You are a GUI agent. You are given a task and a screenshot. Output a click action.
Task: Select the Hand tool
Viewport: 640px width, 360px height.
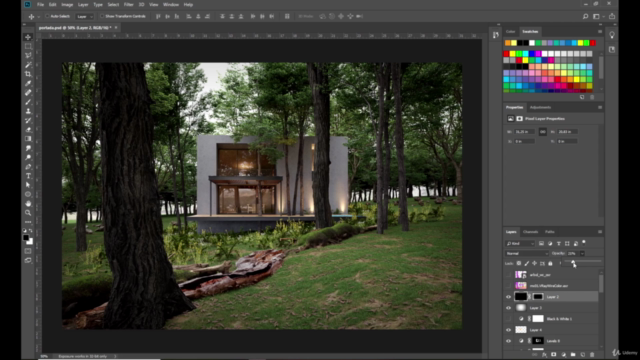pyautogui.click(x=28, y=203)
